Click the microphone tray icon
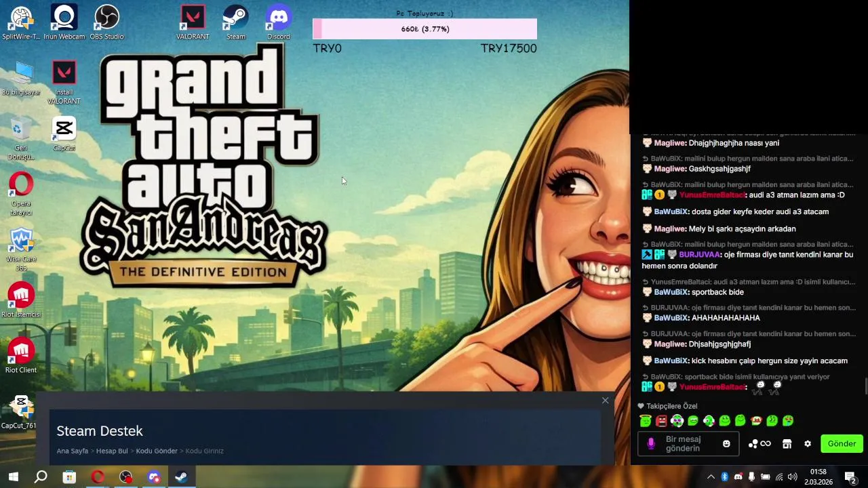Image resolution: width=868 pixels, height=488 pixels. (x=751, y=477)
